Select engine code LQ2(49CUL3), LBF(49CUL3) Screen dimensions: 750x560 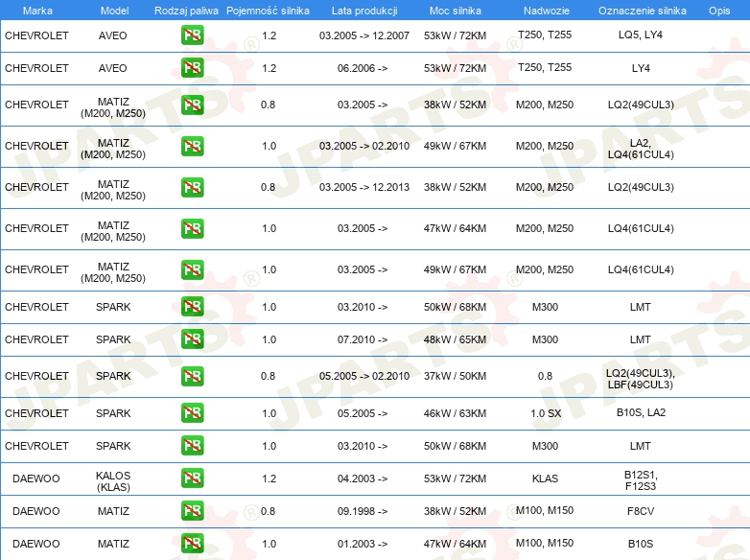click(x=640, y=379)
